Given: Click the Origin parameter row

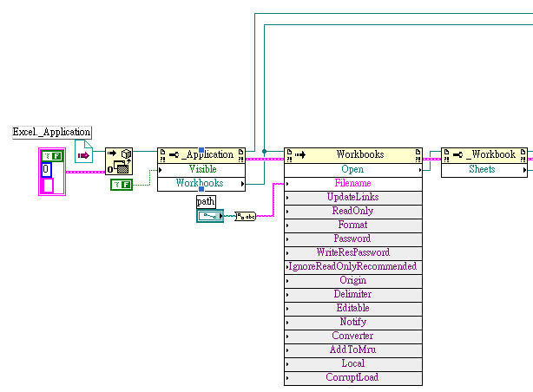Looking at the screenshot, I should click(353, 281).
